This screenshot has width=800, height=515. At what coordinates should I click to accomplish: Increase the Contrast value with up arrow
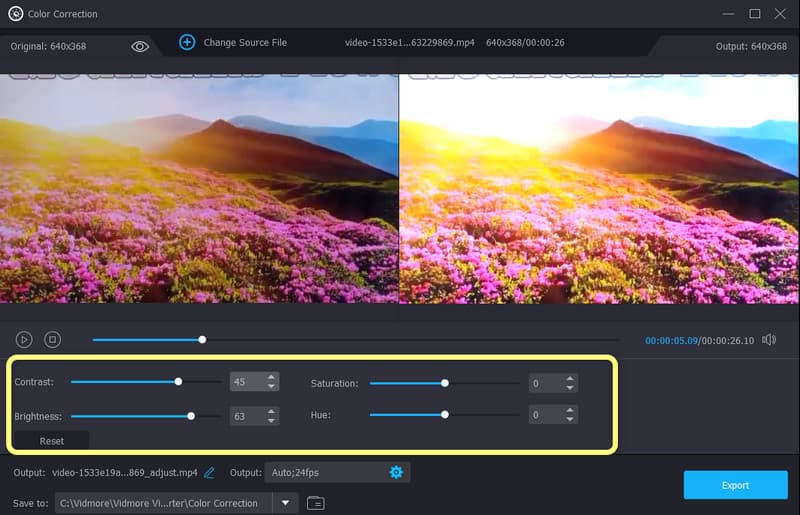click(x=270, y=377)
